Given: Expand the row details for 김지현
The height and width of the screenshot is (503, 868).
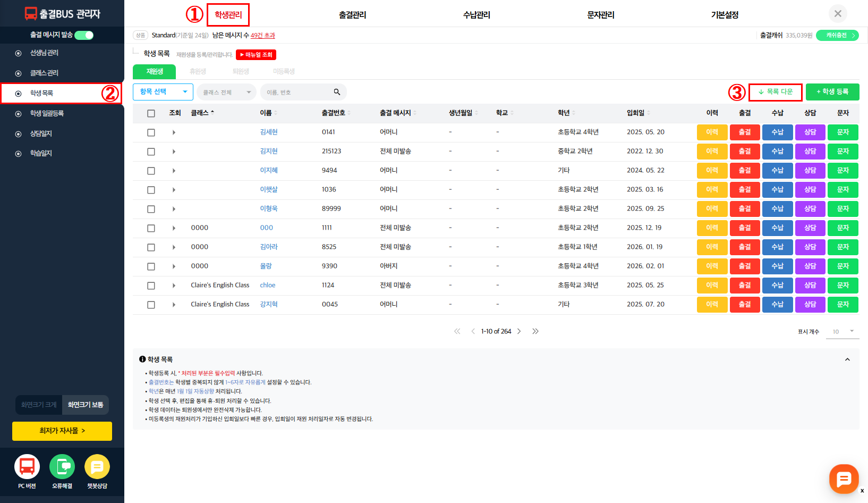Looking at the screenshot, I should pos(174,152).
